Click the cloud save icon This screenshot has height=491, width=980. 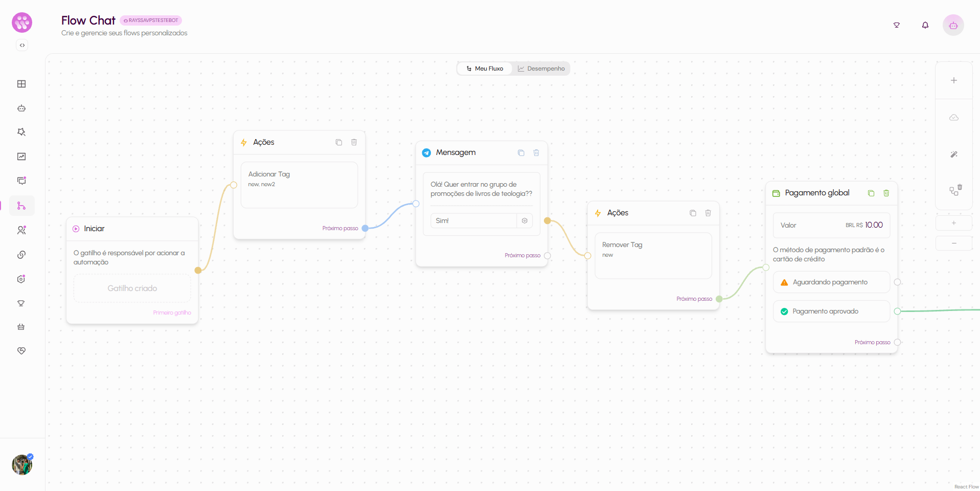point(954,118)
